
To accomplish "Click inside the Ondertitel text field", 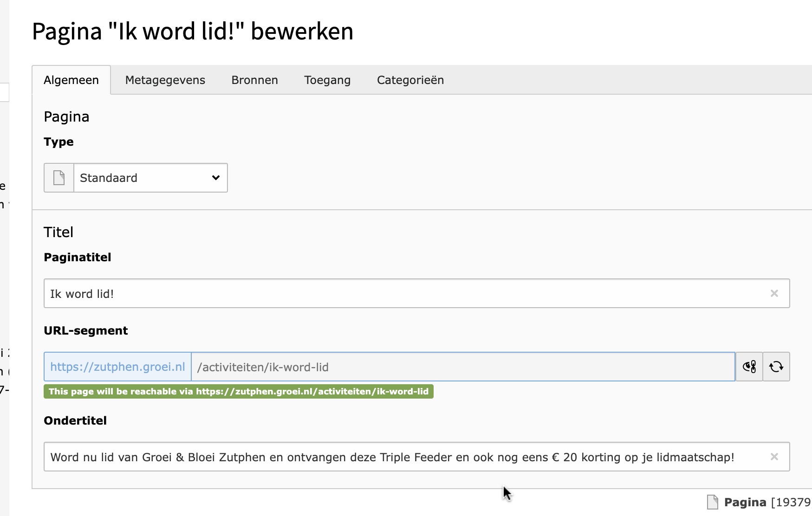I will (404, 457).
